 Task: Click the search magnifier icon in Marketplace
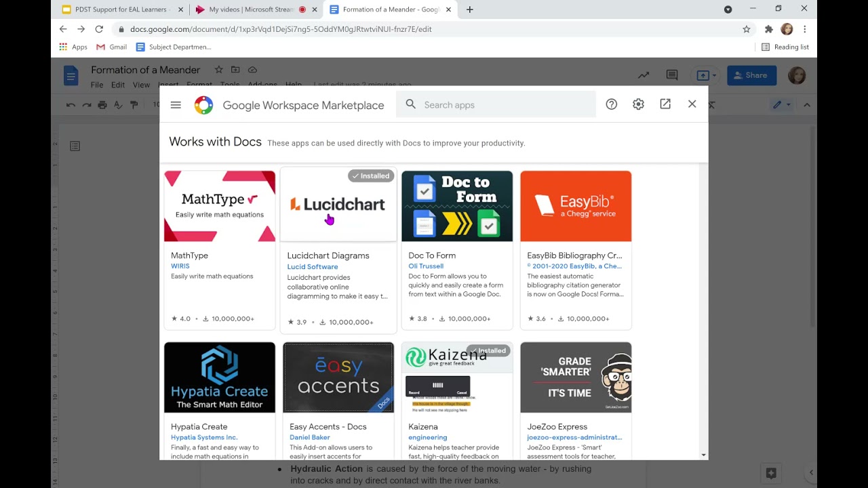[410, 104]
